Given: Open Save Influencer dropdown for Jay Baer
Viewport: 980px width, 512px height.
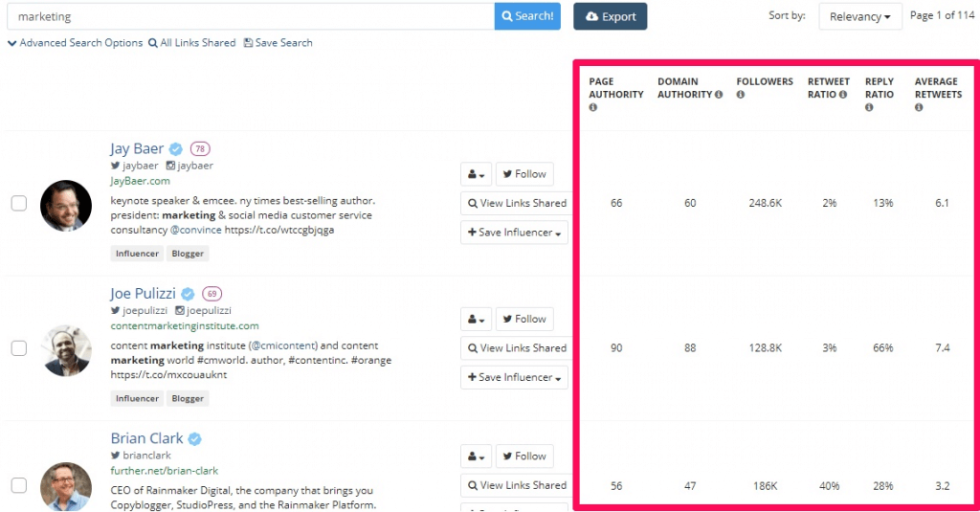Looking at the screenshot, I should pyautogui.click(x=514, y=233).
